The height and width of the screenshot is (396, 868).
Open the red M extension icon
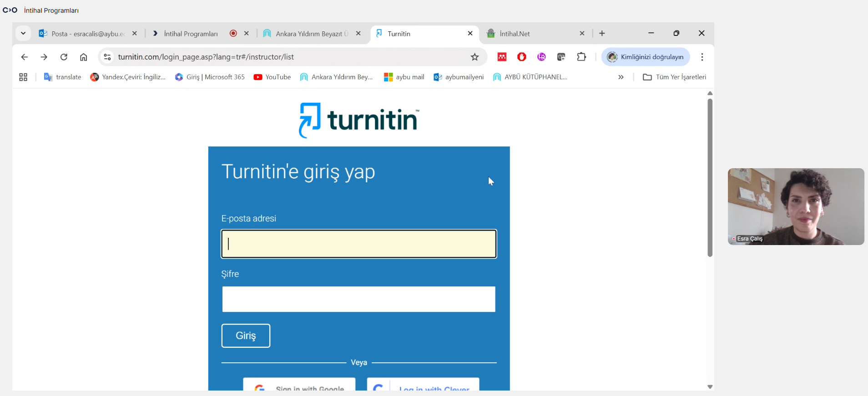(502, 57)
